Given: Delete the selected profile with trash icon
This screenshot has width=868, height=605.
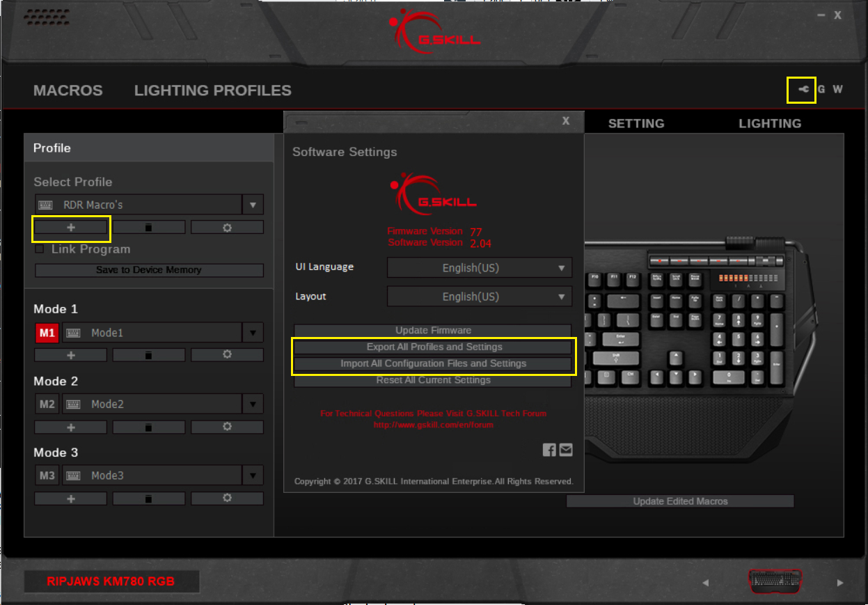Looking at the screenshot, I should coord(149,227).
